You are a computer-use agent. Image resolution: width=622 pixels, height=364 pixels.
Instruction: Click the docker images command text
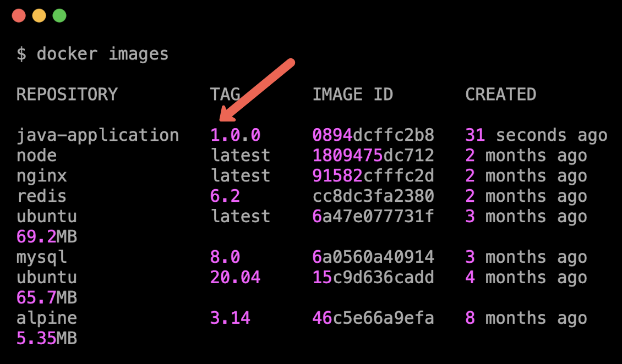click(93, 53)
